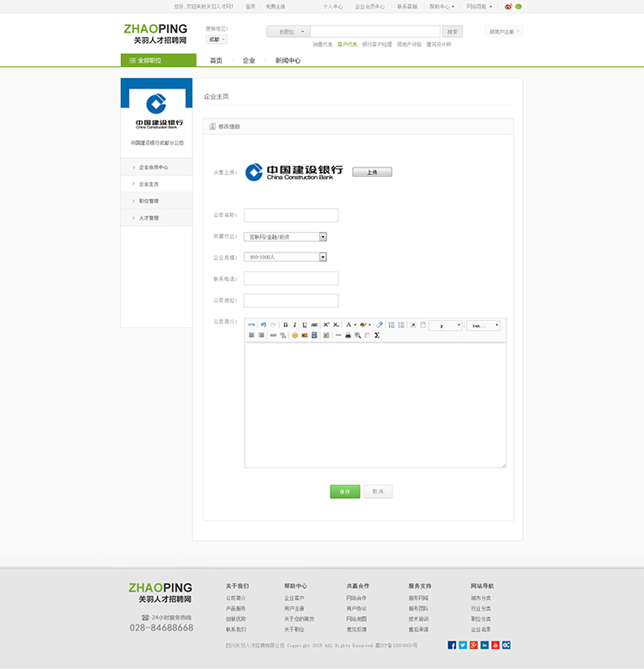644x669 pixels.
Task: Click the Twitter icon in footer
Action: (x=463, y=645)
